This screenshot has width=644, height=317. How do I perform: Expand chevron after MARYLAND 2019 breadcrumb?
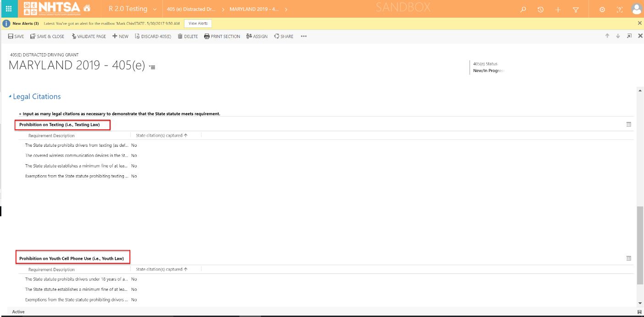pos(286,9)
